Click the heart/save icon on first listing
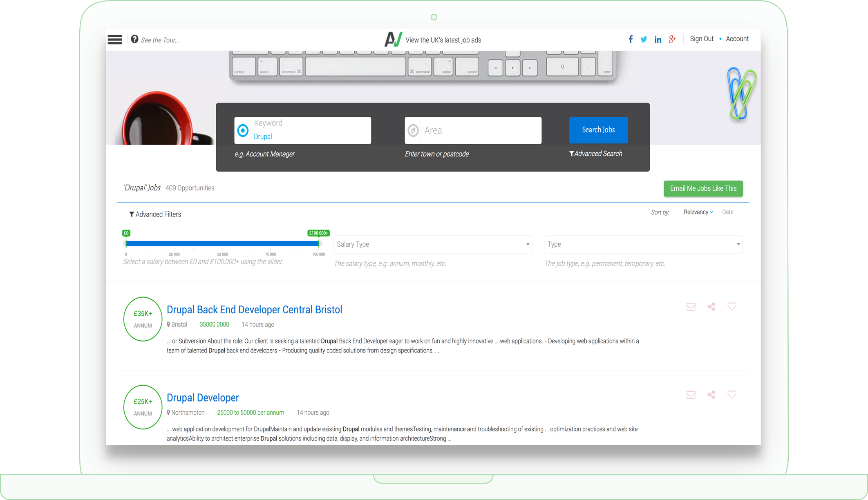This screenshot has width=868, height=500. click(x=732, y=307)
